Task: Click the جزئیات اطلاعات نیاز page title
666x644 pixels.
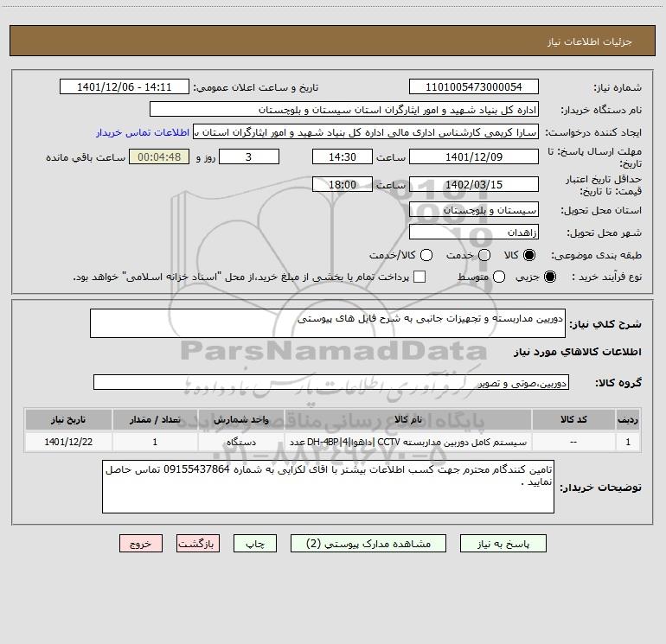Action: pos(589,41)
